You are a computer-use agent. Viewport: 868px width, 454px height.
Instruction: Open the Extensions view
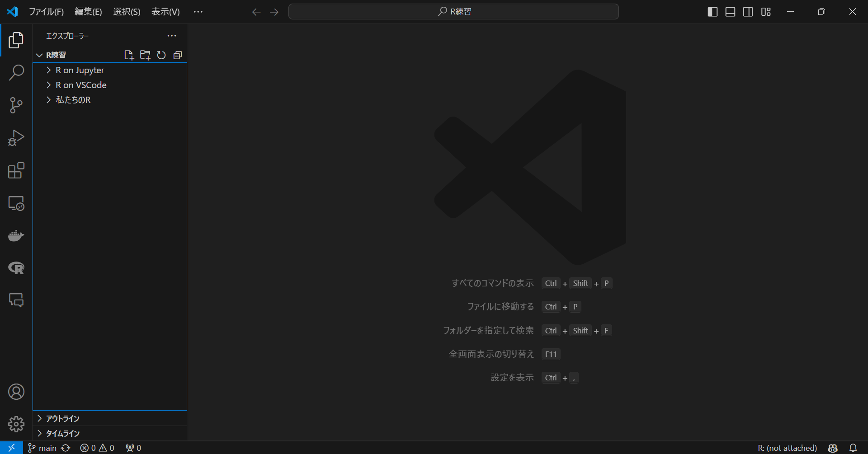[16, 171]
